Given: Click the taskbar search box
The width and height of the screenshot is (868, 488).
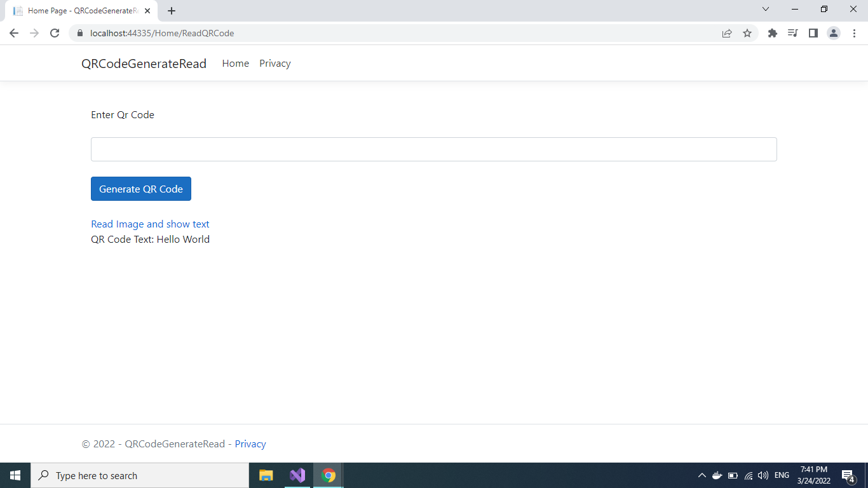Looking at the screenshot, I should pos(140,475).
